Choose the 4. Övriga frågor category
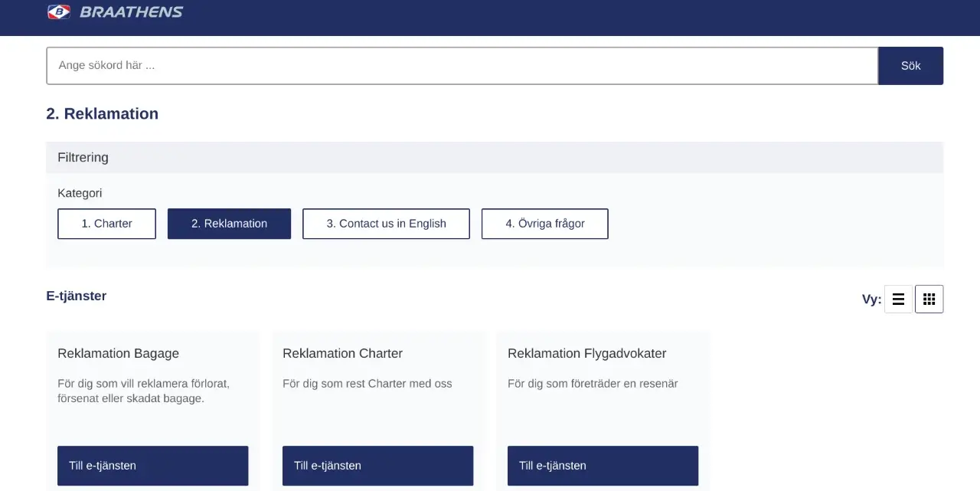Screen dimensions: 980x491 (544, 224)
